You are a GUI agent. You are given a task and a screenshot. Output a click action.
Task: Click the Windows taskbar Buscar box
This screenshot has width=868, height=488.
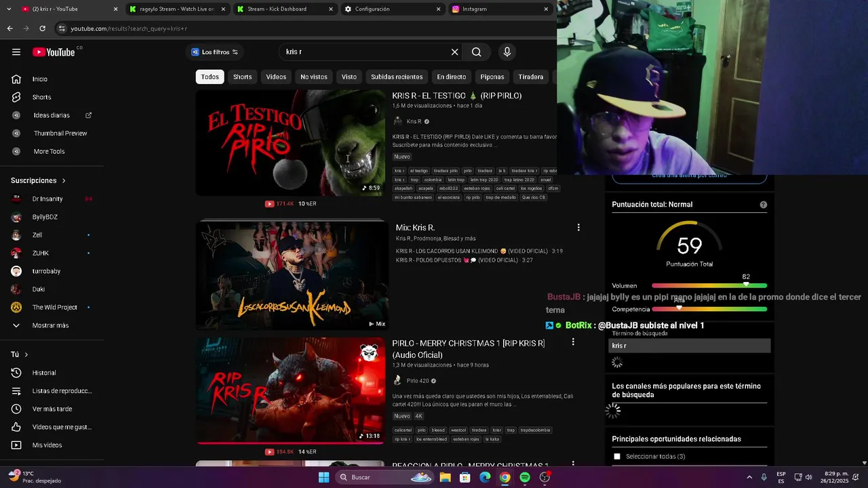tap(384, 477)
